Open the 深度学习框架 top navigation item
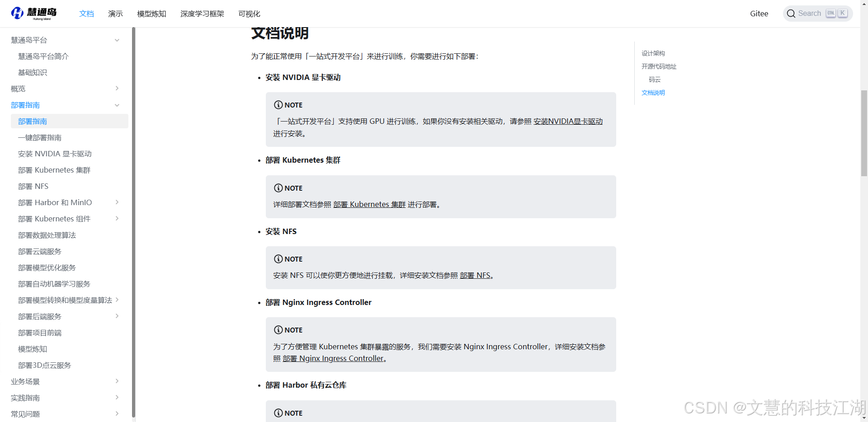 pyautogui.click(x=202, y=14)
